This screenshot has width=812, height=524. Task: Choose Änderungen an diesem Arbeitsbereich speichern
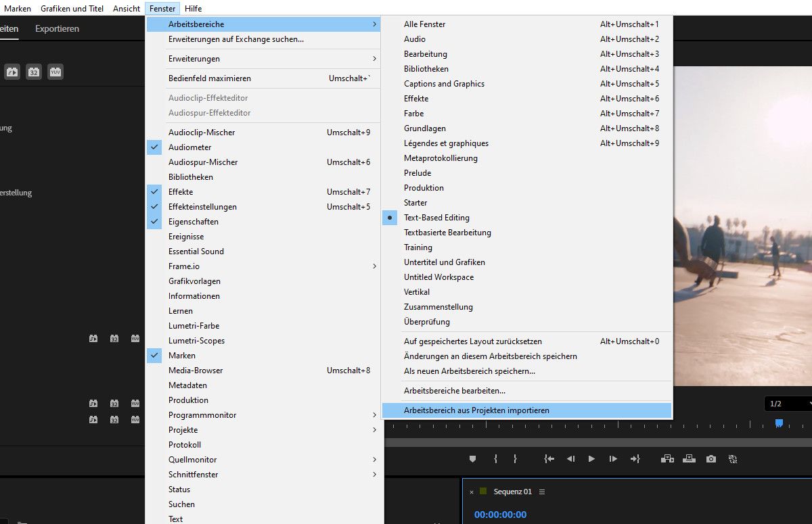(x=526, y=356)
